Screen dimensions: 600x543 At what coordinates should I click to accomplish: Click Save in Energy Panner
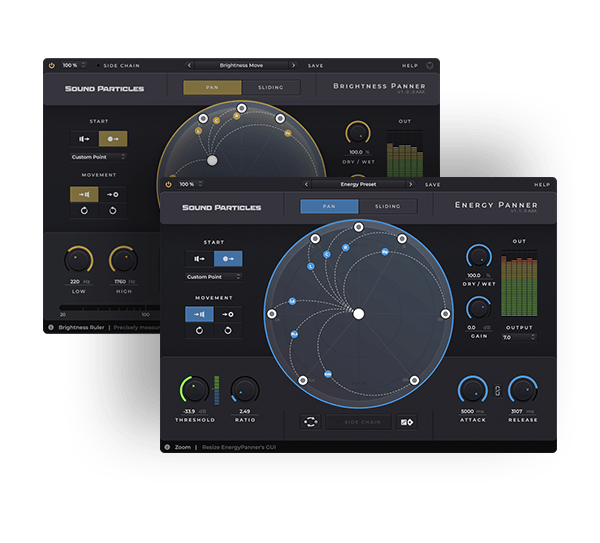432,185
